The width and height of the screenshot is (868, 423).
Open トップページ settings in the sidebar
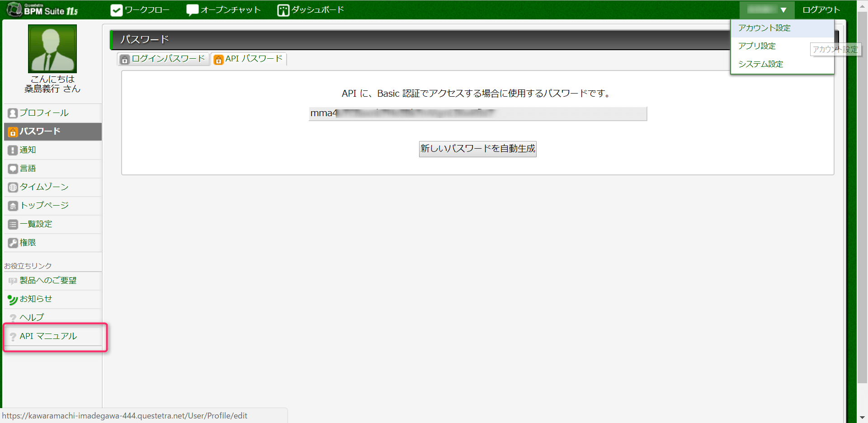coord(52,206)
